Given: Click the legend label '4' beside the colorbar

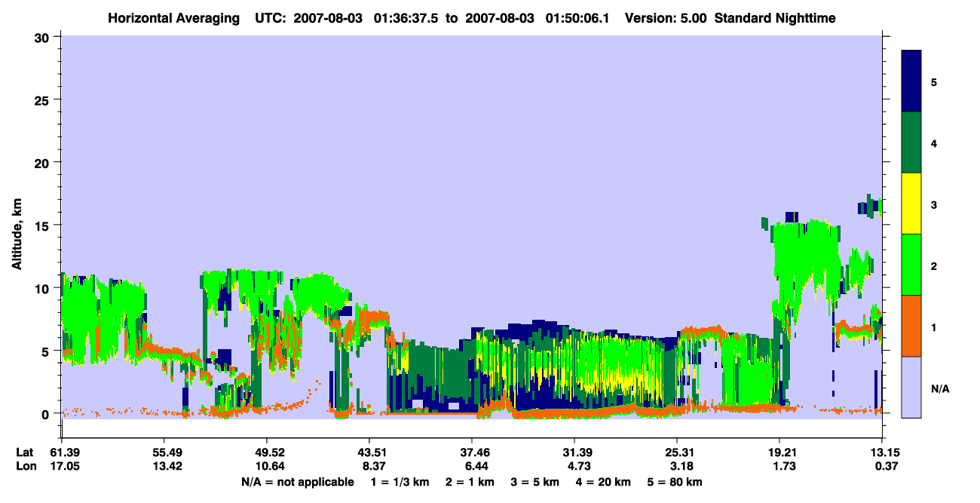Looking at the screenshot, I should pos(934,143).
